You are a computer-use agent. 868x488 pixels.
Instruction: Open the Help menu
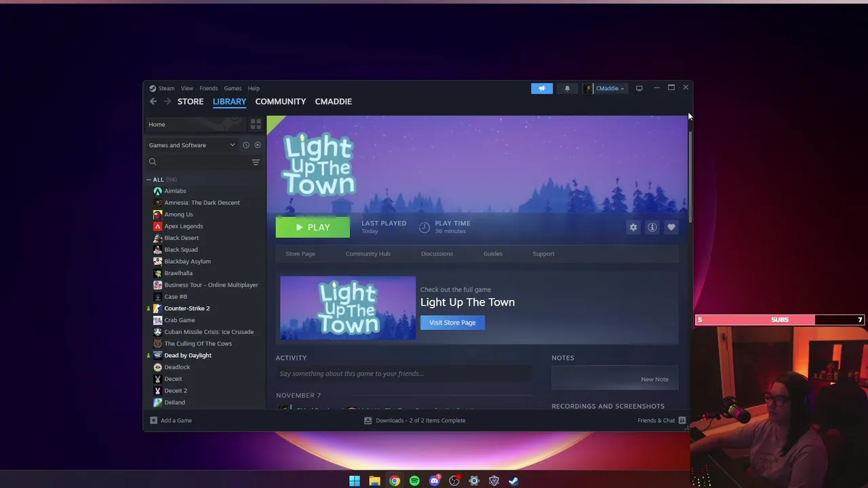tap(254, 88)
